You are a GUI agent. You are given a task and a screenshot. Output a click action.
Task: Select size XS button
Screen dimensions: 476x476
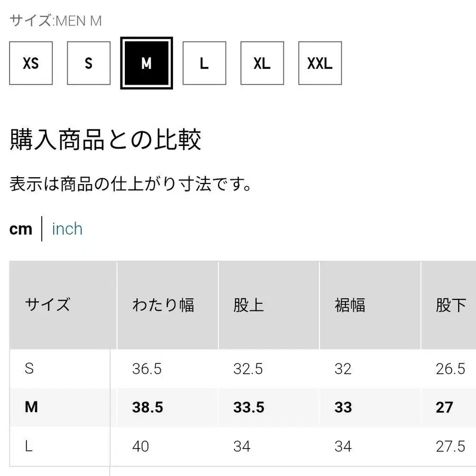click(31, 63)
